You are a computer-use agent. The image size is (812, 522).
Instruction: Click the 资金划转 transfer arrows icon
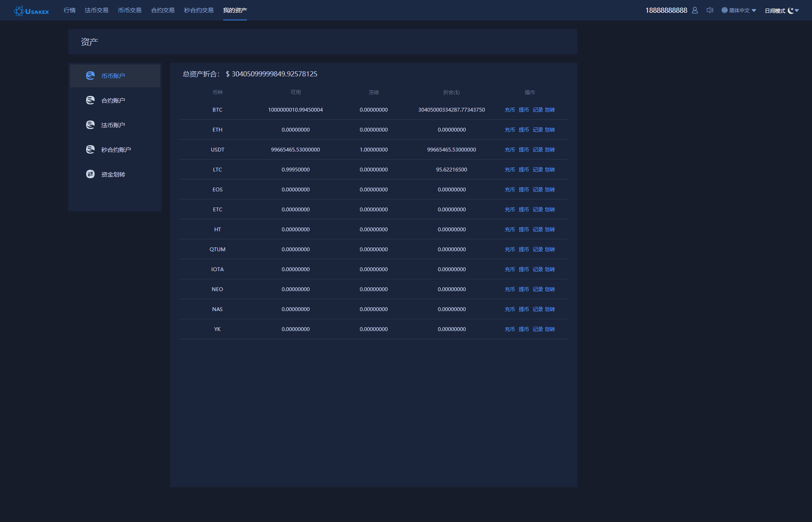tap(90, 174)
